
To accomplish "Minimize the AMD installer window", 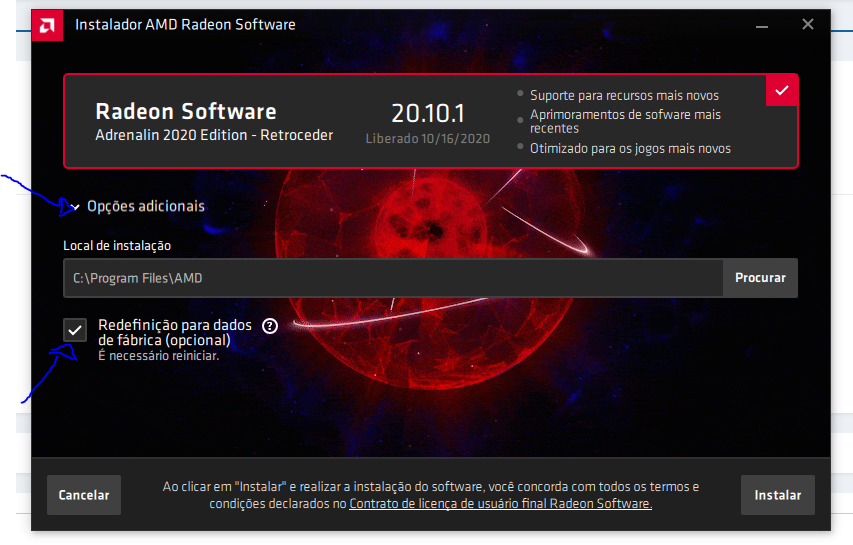I will tap(762, 26).
